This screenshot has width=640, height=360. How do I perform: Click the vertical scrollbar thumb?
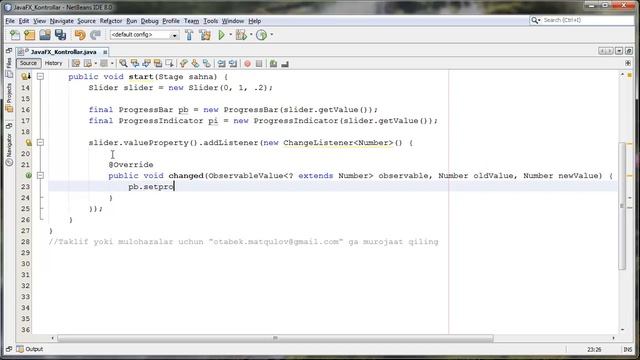(x=622, y=206)
